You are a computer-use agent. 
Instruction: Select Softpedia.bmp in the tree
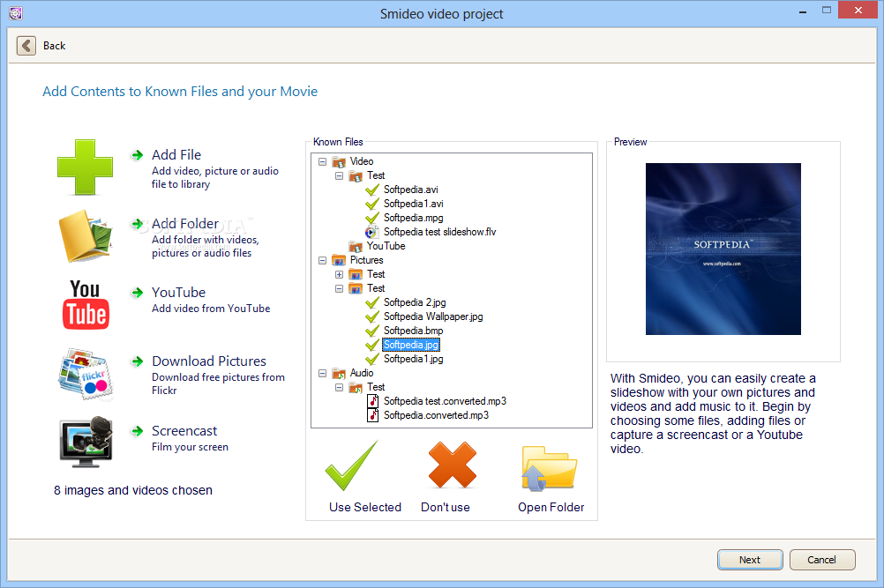tap(413, 331)
